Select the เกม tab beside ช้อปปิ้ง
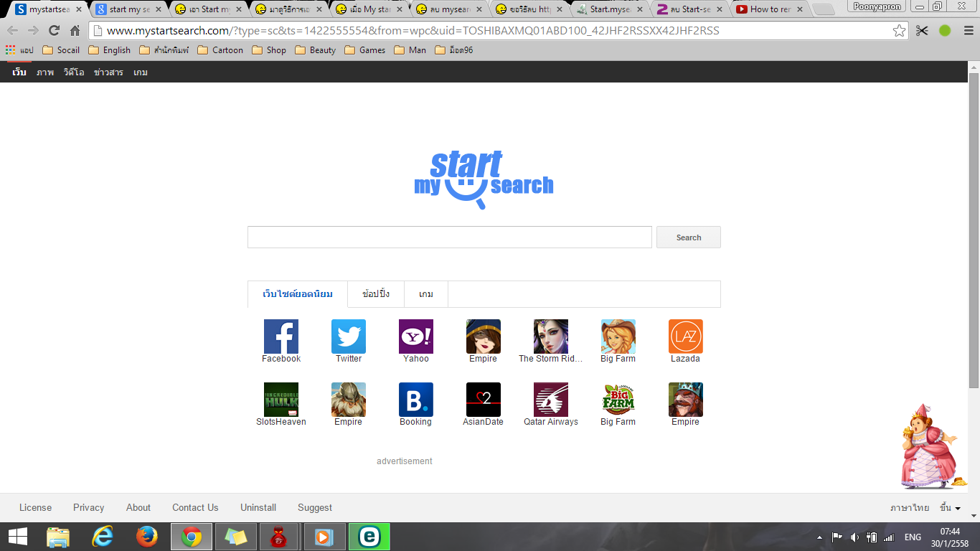The width and height of the screenshot is (980, 551). click(x=426, y=294)
